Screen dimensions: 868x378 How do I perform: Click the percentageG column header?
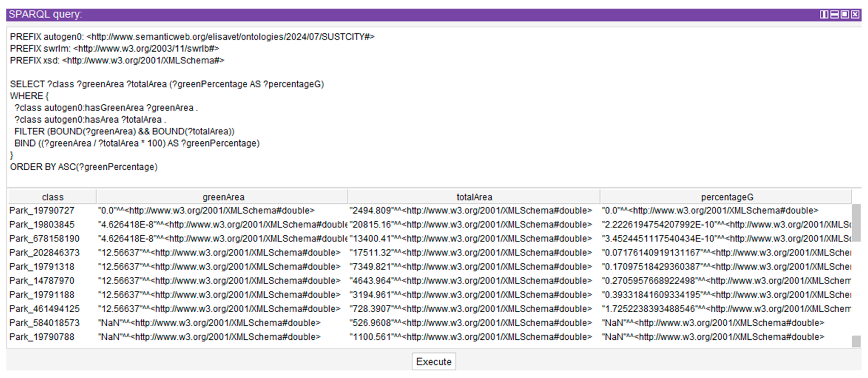(x=727, y=197)
